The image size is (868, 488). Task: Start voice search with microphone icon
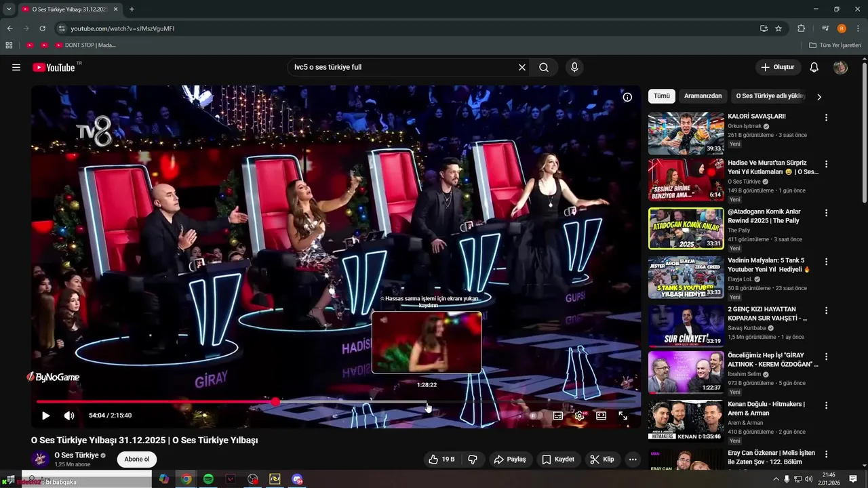click(574, 67)
